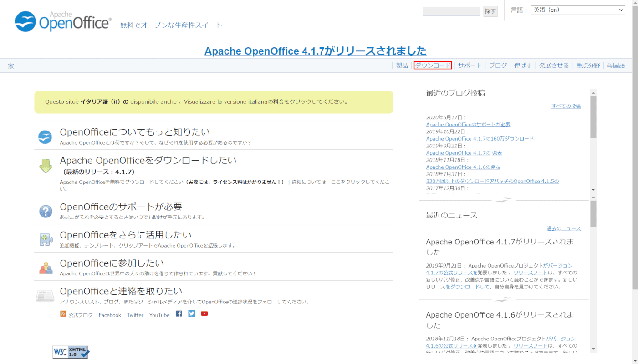Focus the search input field

pos(451,11)
